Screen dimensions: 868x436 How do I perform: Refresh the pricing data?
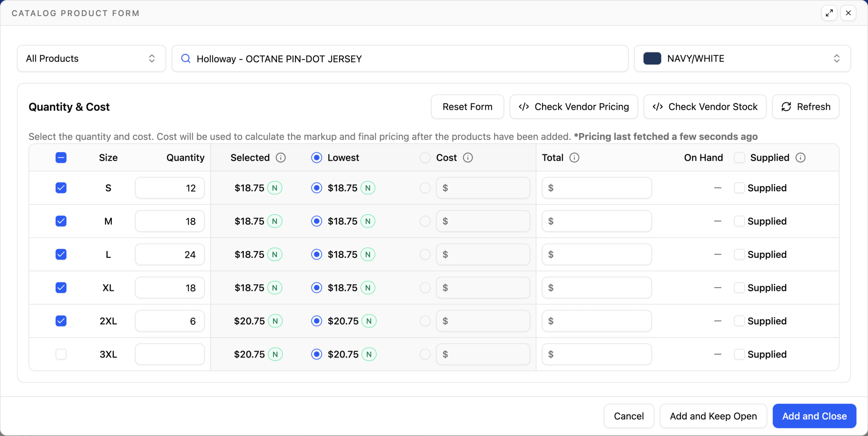[806, 107]
